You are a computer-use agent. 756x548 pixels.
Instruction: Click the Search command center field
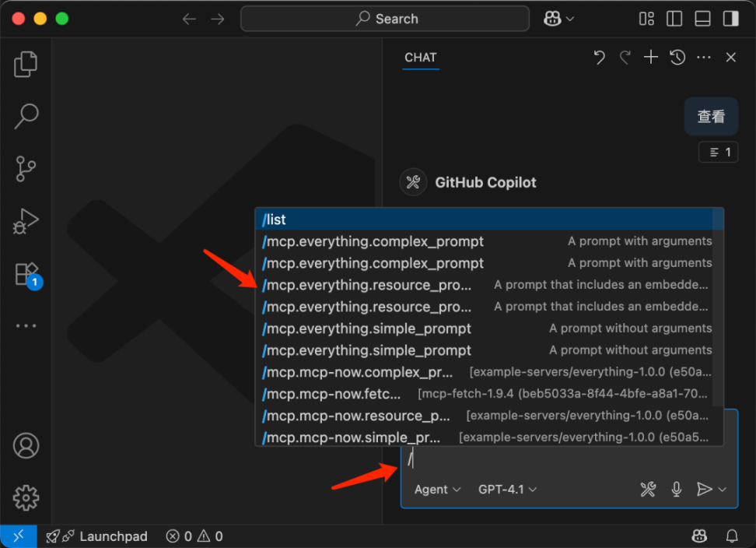pyautogui.click(x=385, y=19)
